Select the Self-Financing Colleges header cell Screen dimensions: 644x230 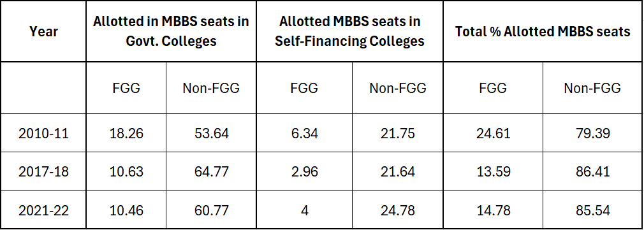click(x=349, y=31)
